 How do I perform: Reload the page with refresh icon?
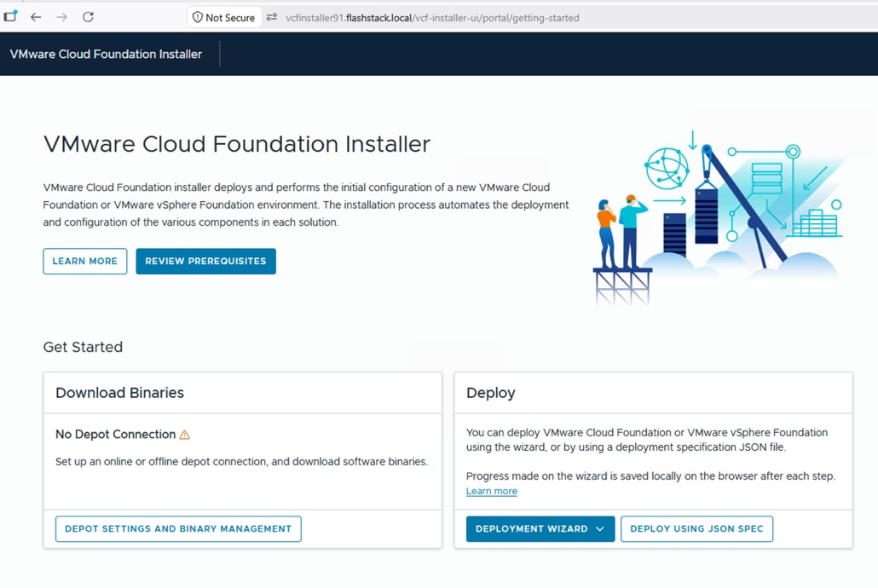click(x=88, y=17)
